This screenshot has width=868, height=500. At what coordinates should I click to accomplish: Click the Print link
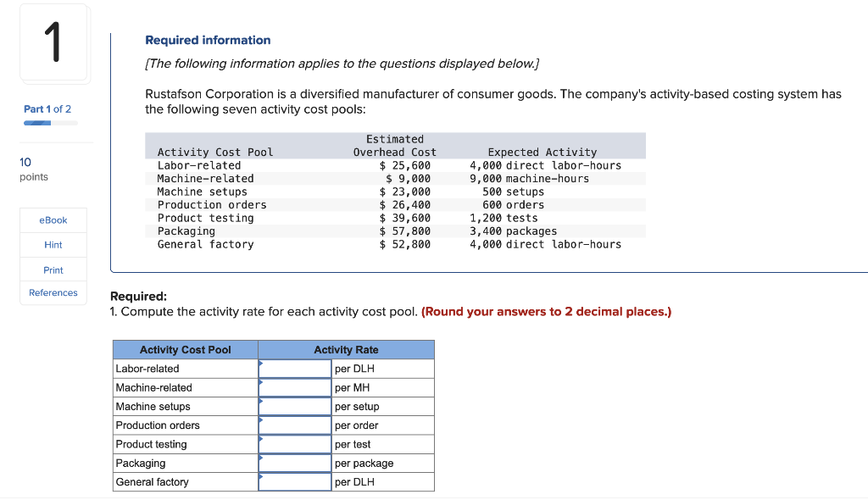pyautogui.click(x=53, y=269)
